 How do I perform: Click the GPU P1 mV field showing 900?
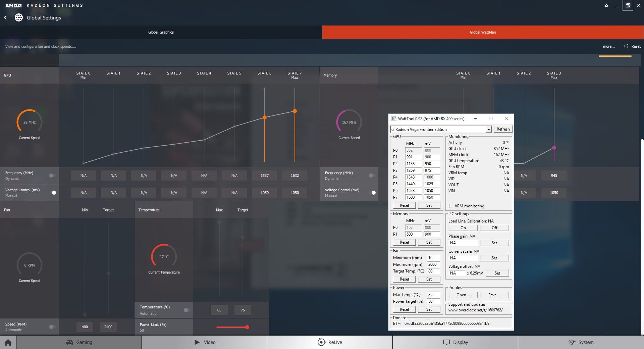click(x=432, y=157)
